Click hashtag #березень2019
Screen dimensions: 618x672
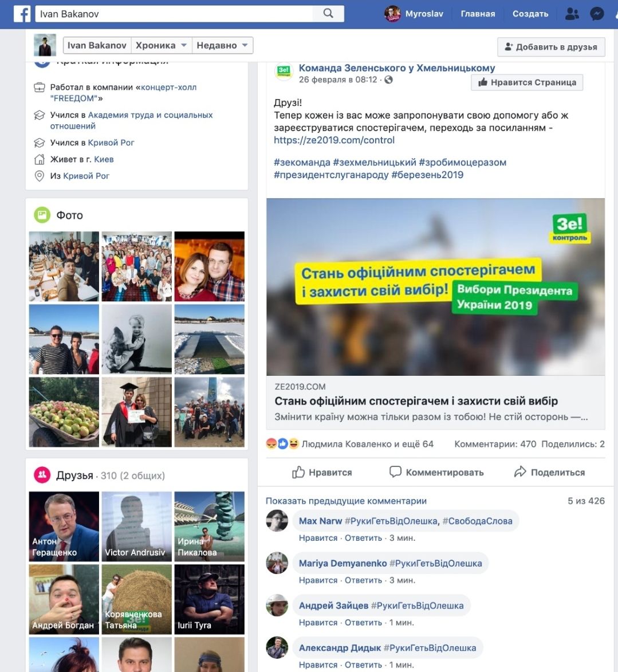point(427,175)
